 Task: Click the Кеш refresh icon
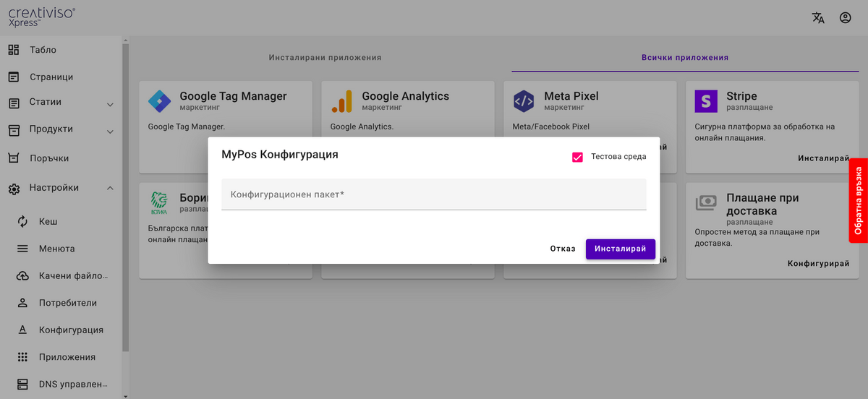22,221
